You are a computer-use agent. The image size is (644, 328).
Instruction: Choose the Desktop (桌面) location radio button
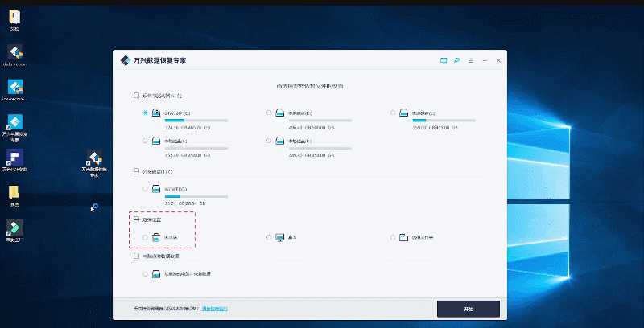tap(269, 237)
